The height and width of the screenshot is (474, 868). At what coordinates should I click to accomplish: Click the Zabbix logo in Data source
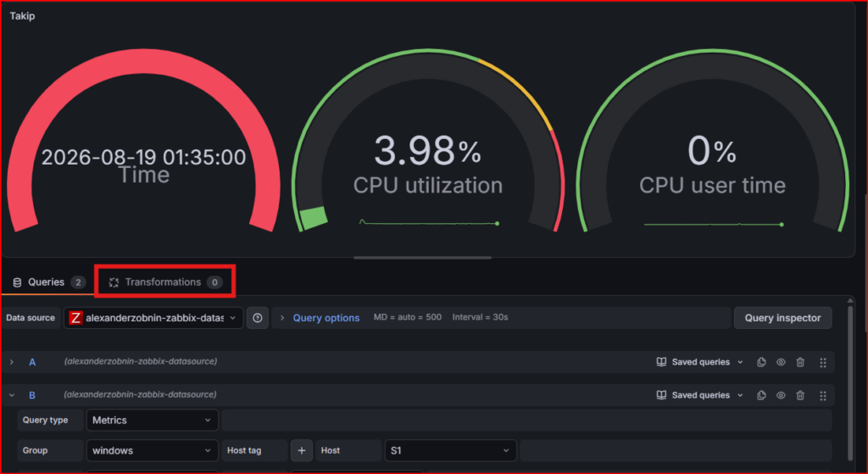click(75, 318)
